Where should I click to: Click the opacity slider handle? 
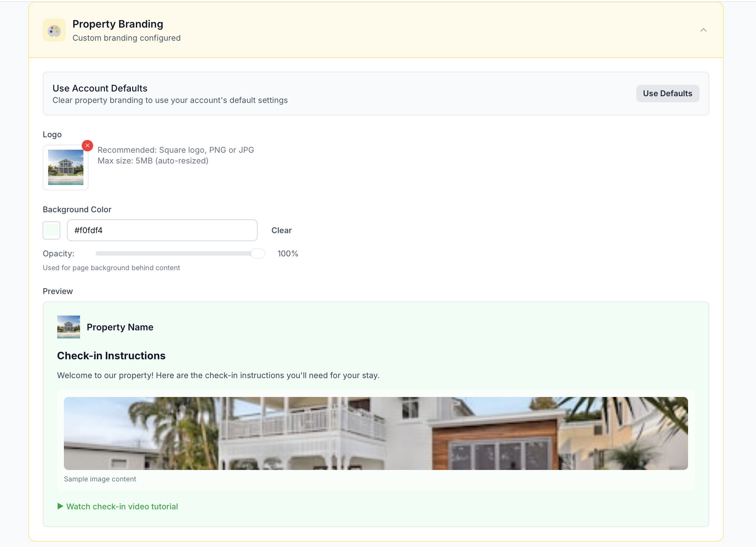258,254
